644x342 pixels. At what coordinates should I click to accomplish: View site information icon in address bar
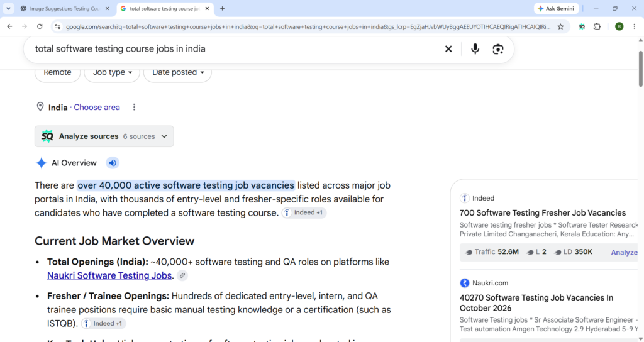[x=57, y=26]
